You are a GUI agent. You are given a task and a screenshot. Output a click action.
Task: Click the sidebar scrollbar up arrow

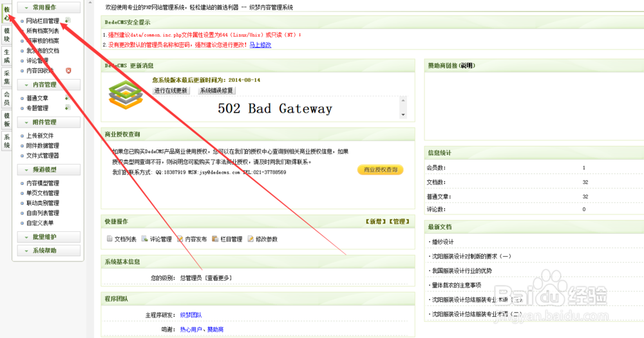(x=91, y=3)
